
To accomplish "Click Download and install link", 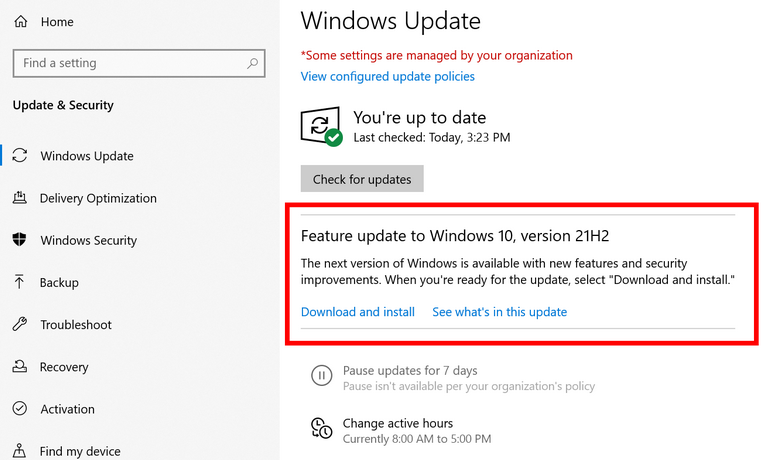I will tap(358, 312).
